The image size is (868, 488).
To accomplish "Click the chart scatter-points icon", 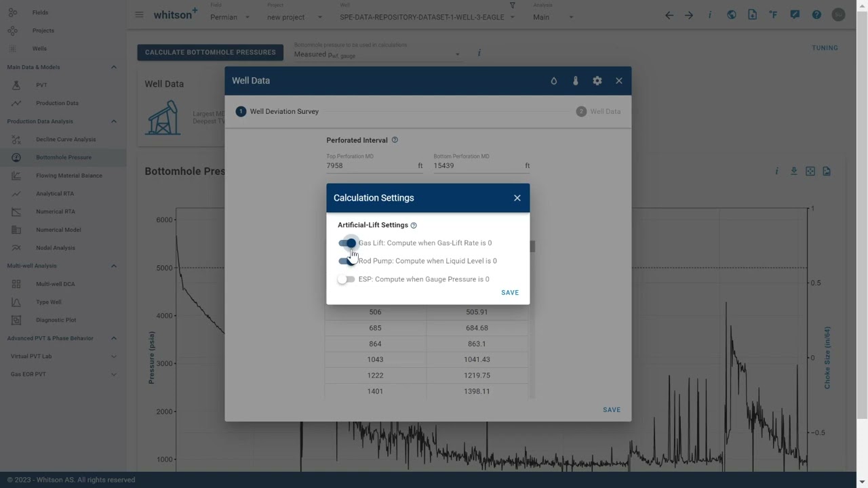I will 810,171.
